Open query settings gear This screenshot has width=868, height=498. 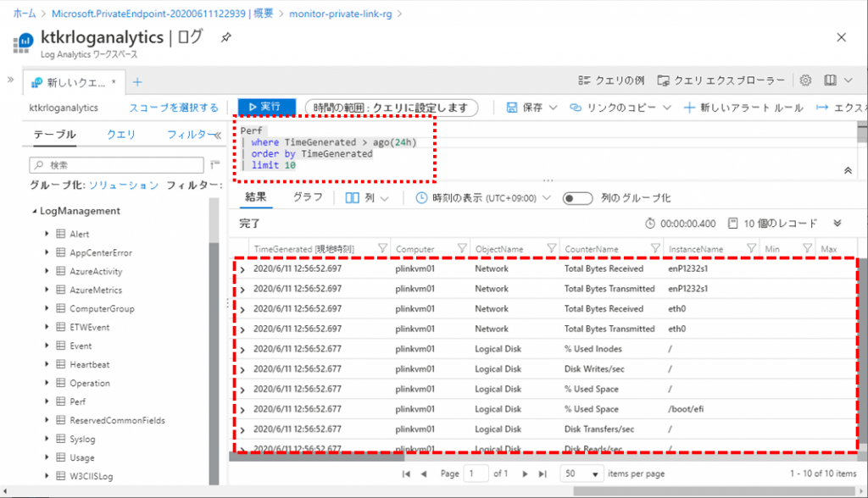805,80
